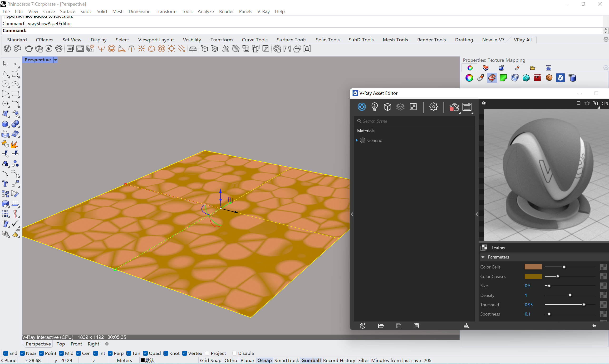Screen dimensions: 609x364
Task: Open the V-Ray menu
Action: pyautogui.click(x=263, y=11)
